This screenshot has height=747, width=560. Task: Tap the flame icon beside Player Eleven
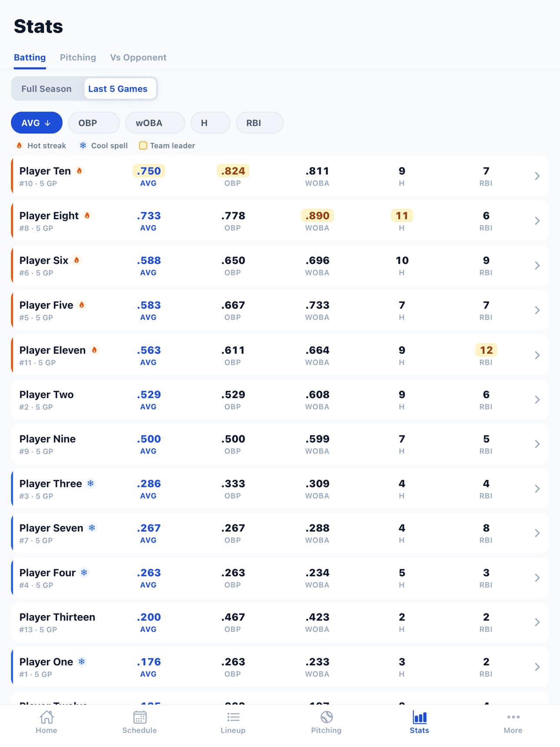point(94,350)
